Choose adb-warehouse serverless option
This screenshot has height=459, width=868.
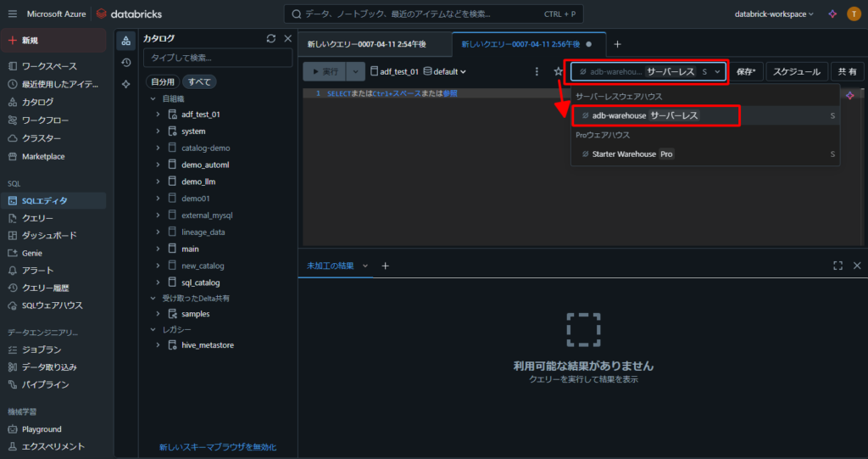pos(704,115)
